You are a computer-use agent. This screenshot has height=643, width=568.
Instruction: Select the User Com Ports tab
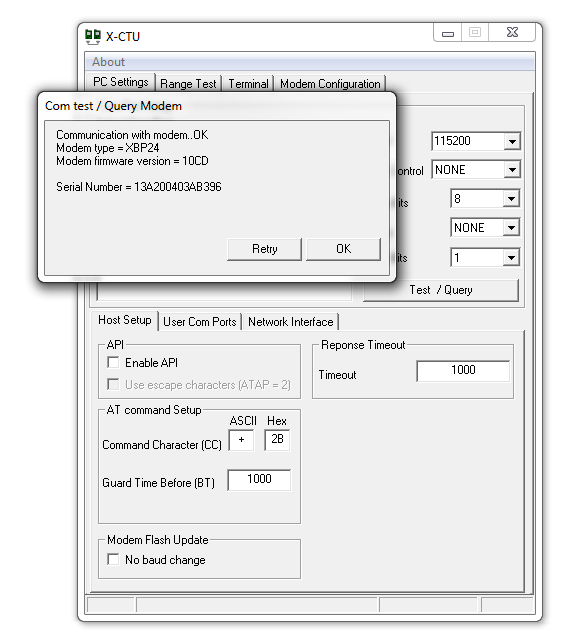(200, 322)
